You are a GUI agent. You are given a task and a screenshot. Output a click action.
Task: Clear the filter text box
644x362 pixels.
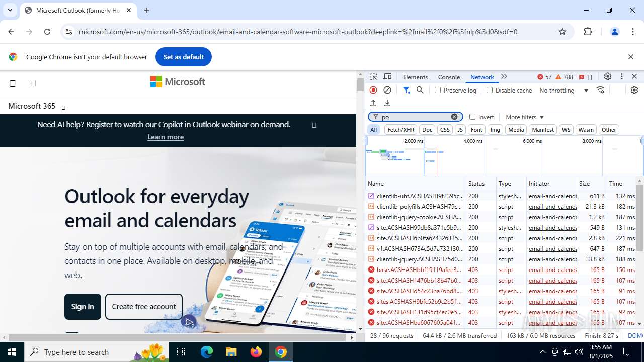454,117
